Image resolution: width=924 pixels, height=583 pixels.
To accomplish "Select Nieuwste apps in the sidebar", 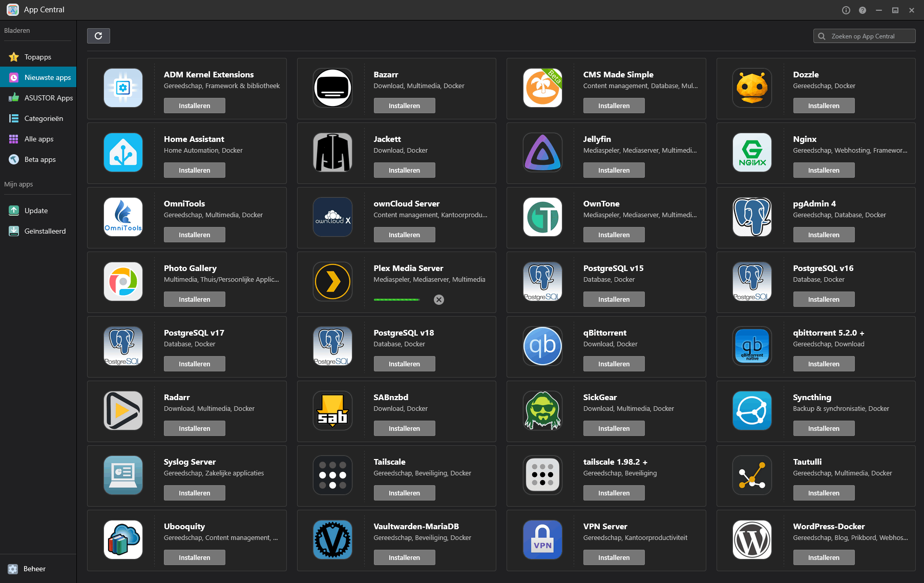I will 38,77.
